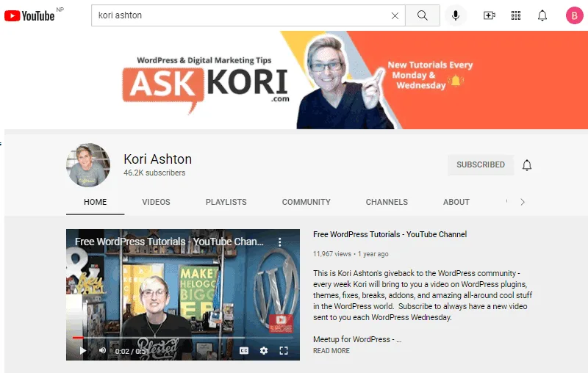Open the channel notification bell next to Subscribed
Image resolution: width=588 pixels, height=373 pixels.
point(527,165)
